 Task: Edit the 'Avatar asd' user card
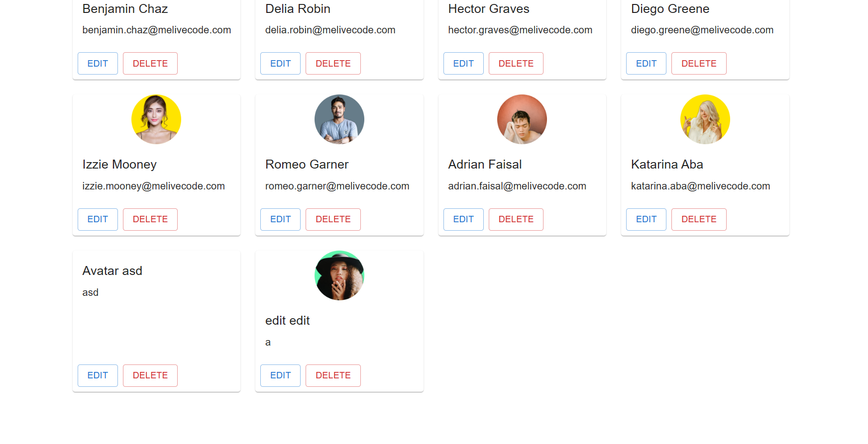pyautogui.click(x=98, y=375)
